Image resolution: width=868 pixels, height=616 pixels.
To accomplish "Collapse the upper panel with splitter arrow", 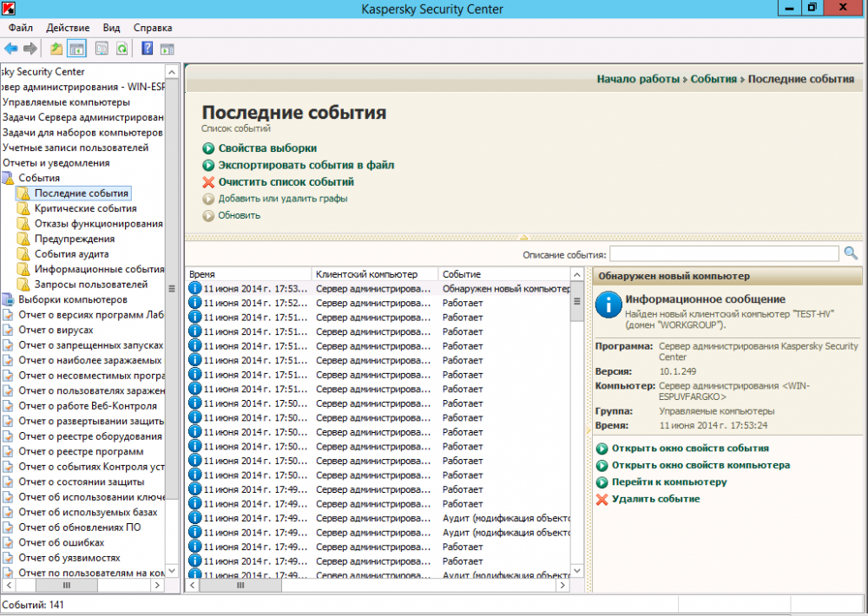I will (523, 236).
